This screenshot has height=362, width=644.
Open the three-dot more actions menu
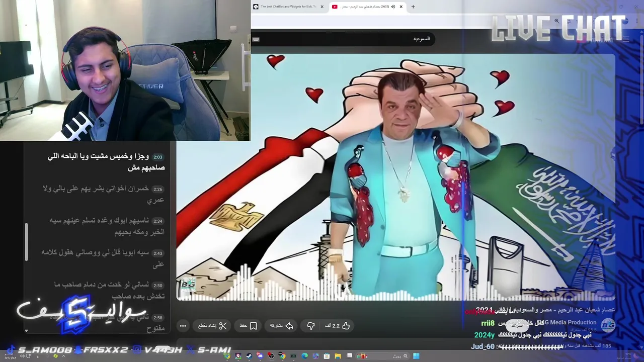click(x=183, y=326)
